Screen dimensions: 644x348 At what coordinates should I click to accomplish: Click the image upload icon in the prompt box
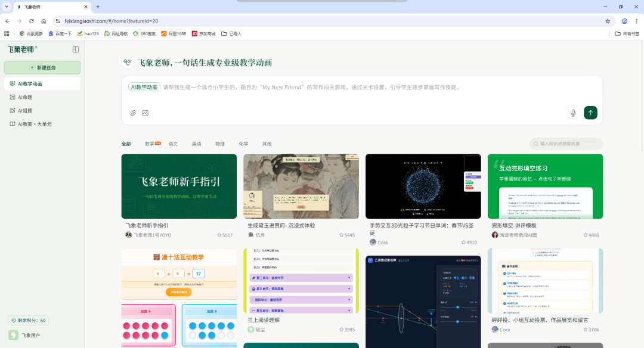pos(145,113)
